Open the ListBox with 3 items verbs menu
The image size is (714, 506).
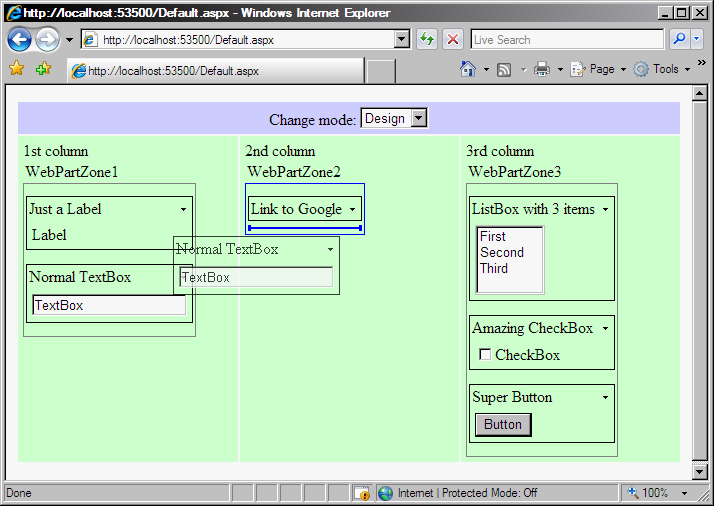(605, 210)
